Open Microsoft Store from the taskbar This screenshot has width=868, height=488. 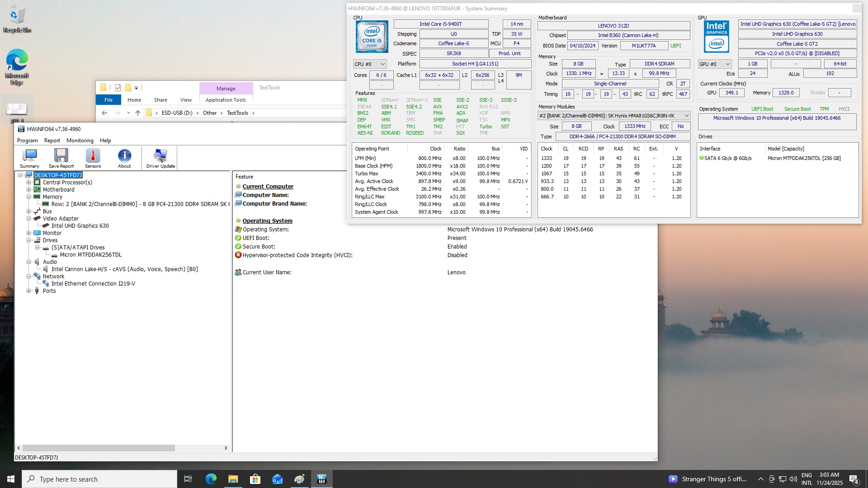255,479
